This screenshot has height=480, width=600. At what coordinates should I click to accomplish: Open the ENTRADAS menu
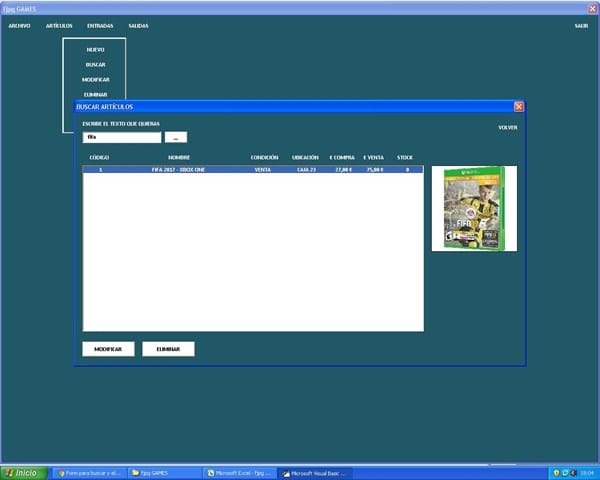[x=100, y=25]
